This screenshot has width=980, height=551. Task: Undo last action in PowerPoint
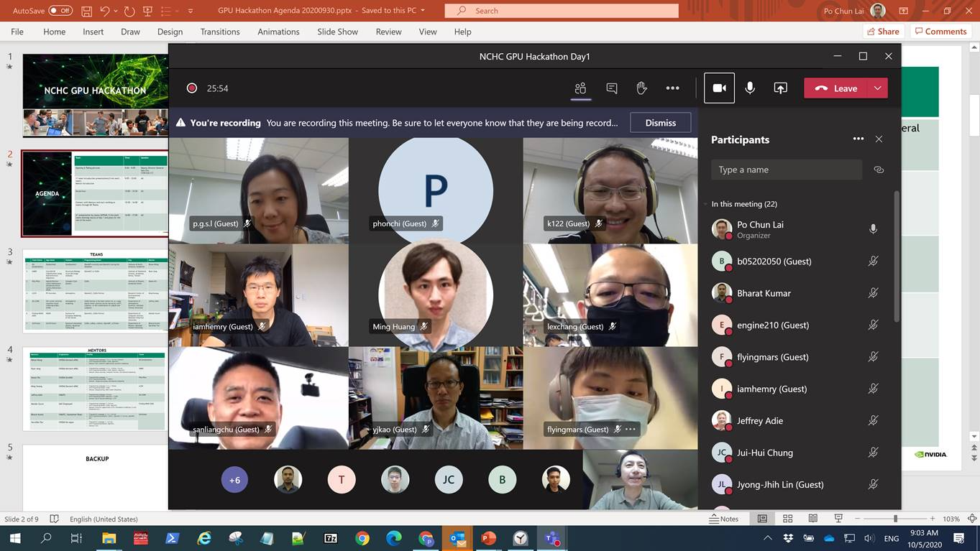(x=105, y=11)
